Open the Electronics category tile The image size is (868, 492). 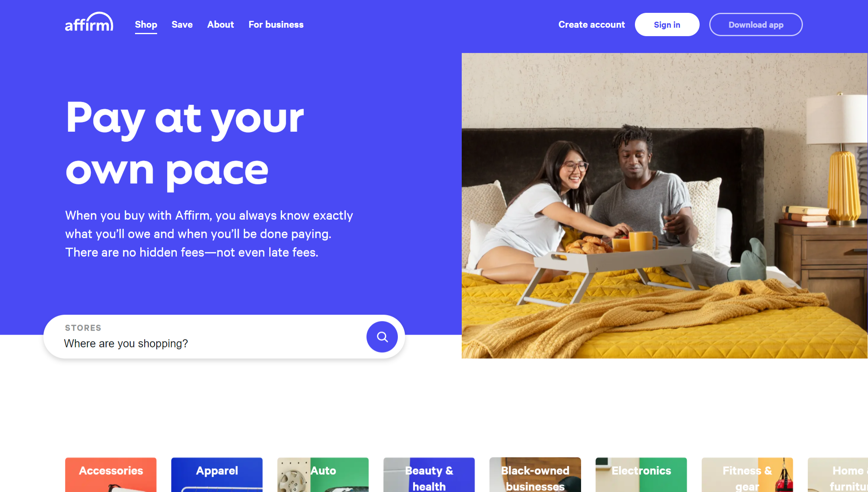pos(641,475)
